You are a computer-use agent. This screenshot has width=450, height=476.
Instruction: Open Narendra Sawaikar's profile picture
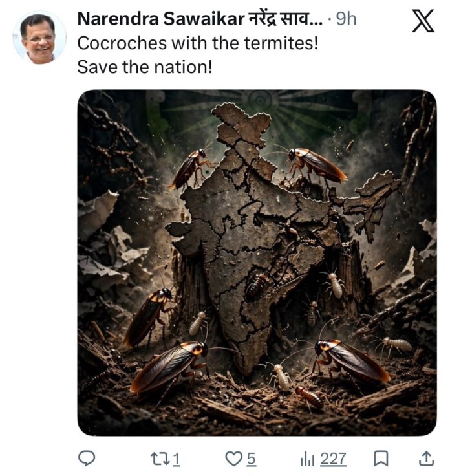[39, 38]
